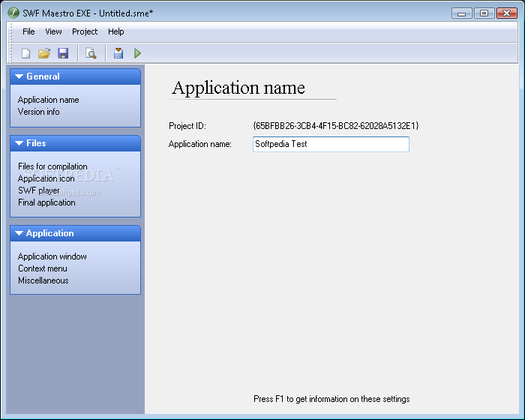Screen dimensions: 525x420
Task: Save the project using the floppy disk icon
Action: [x=63, y=53]
